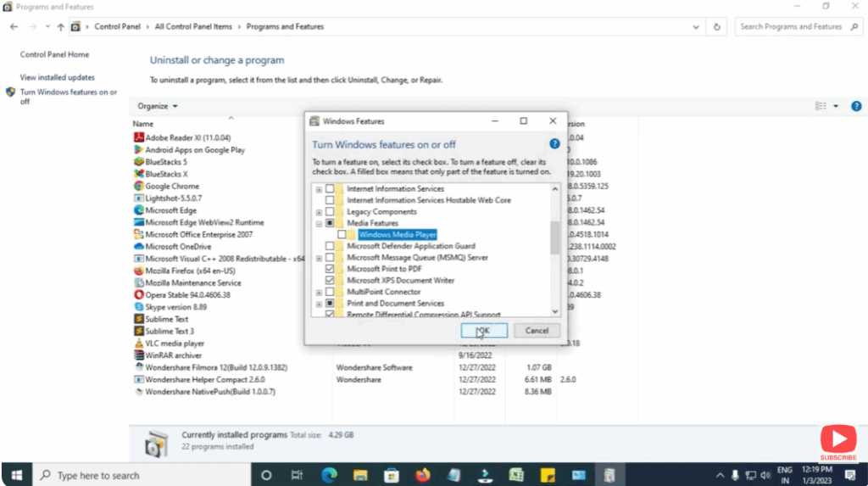Screen dimensions: 868x486
Task: Click the Microsoft Edge program icon
Action: 139,210
